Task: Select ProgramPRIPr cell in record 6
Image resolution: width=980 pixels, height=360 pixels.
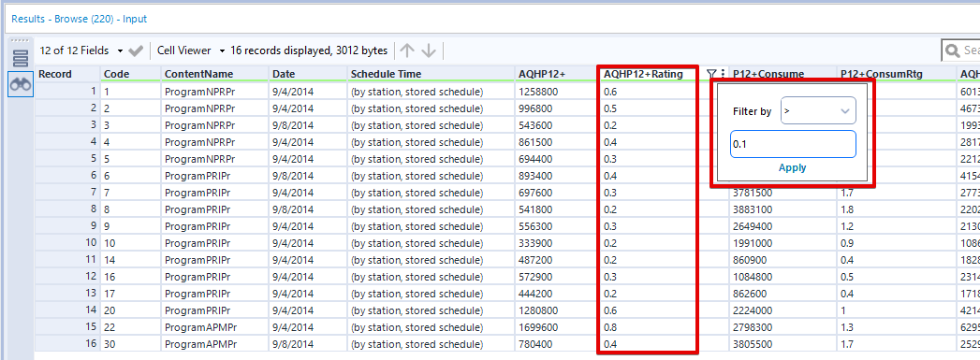Action: pyautogui.click(x=215, y=175)
